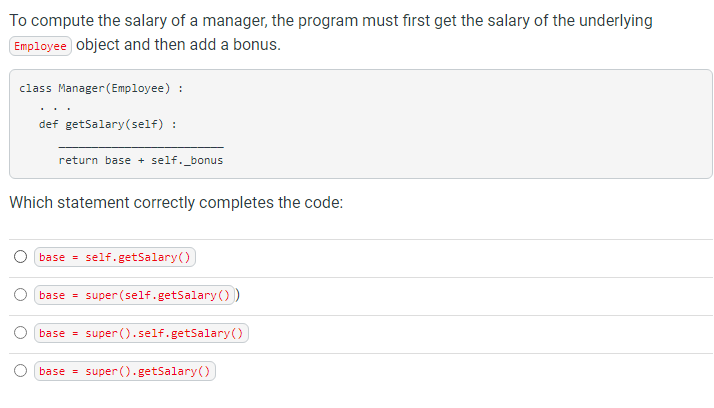
Task: Click the three-dot ellipsis line in the code block
Action: click(53, 107)
